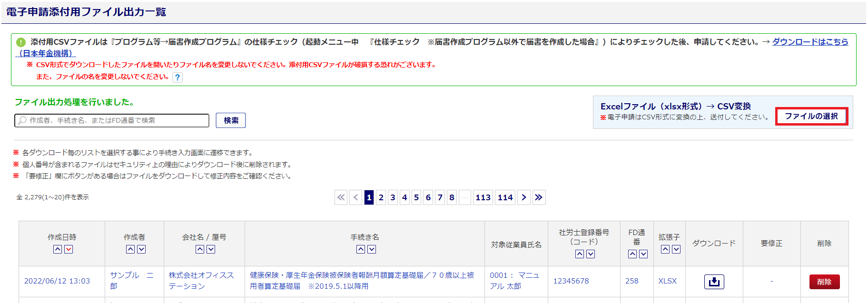Sort 作成日時 column descending
This screenshot has height=303, width=868.
click(x=69, y=249)
